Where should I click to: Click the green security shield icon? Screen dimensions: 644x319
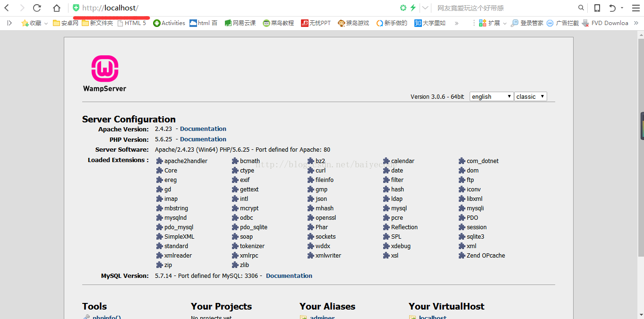tap(76, 8)
